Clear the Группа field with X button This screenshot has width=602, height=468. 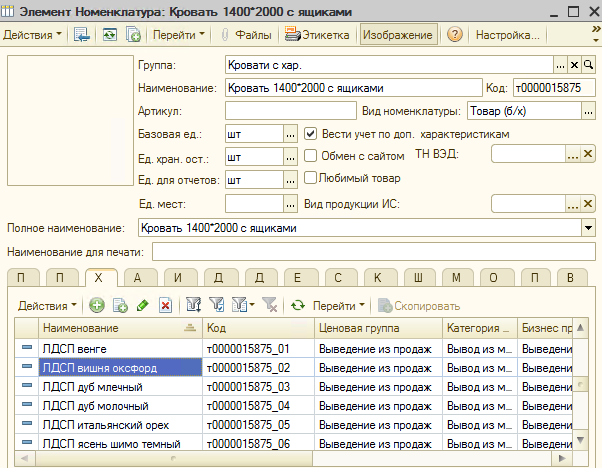pos(574,65)
